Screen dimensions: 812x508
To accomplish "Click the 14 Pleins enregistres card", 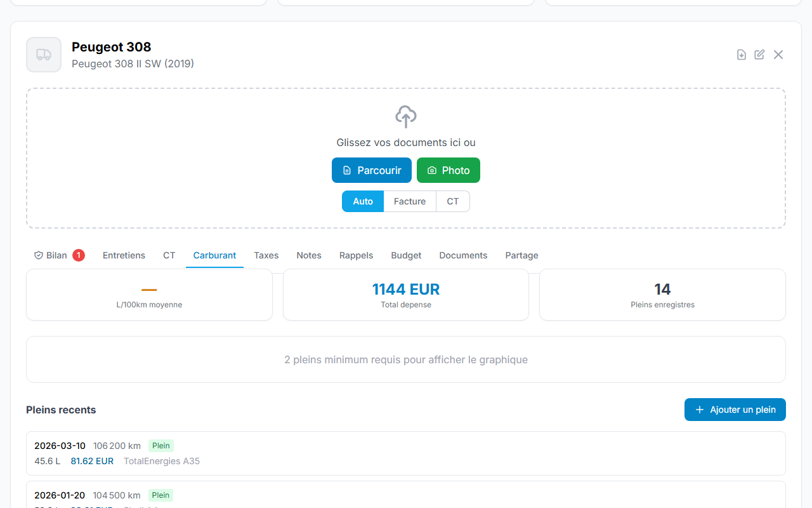I will pyautogui.click(x=662, y=295).
